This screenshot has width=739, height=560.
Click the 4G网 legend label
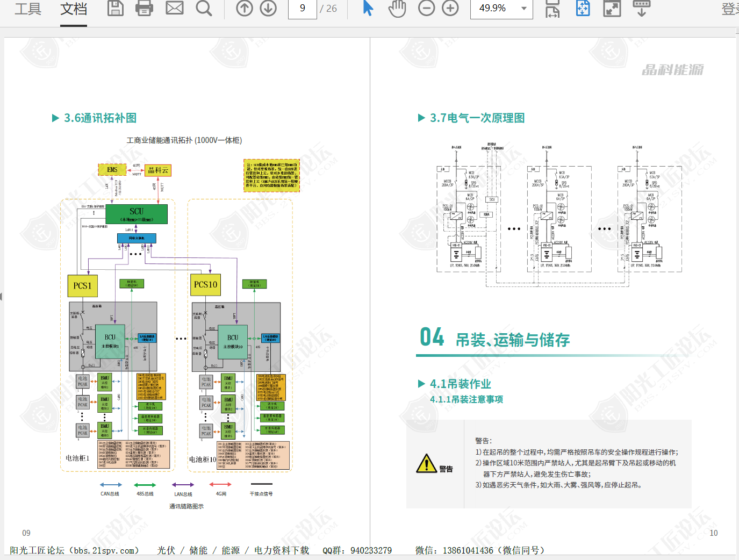(x=221, y=494)
